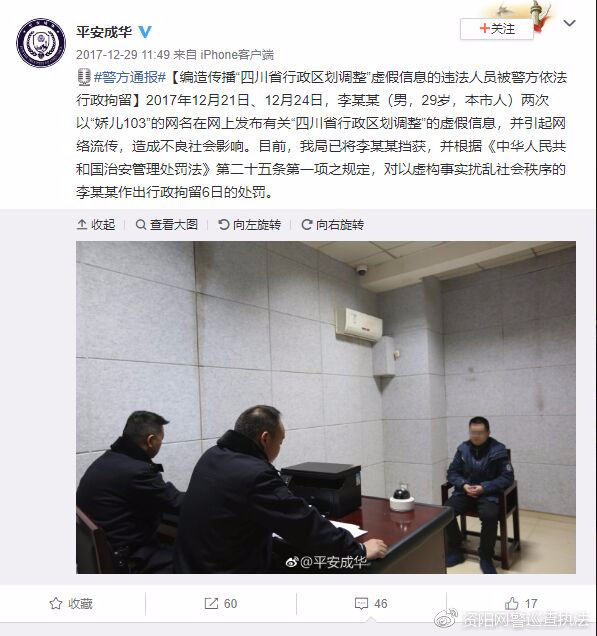
Task: Click the upward arrow icon beside 收起
Action: tap(82, 224)
